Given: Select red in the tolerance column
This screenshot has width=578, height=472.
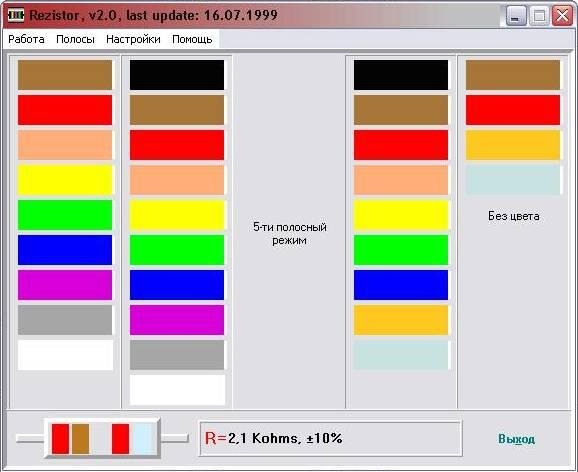Looking at the screenshot, I should (x=513, y=110).
